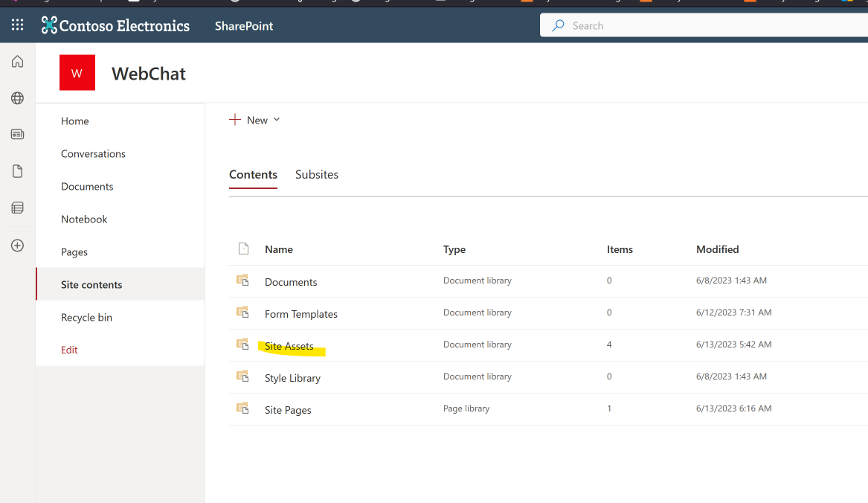
Task: Click the plus icon beside New
Action: [x=235, y=120]
